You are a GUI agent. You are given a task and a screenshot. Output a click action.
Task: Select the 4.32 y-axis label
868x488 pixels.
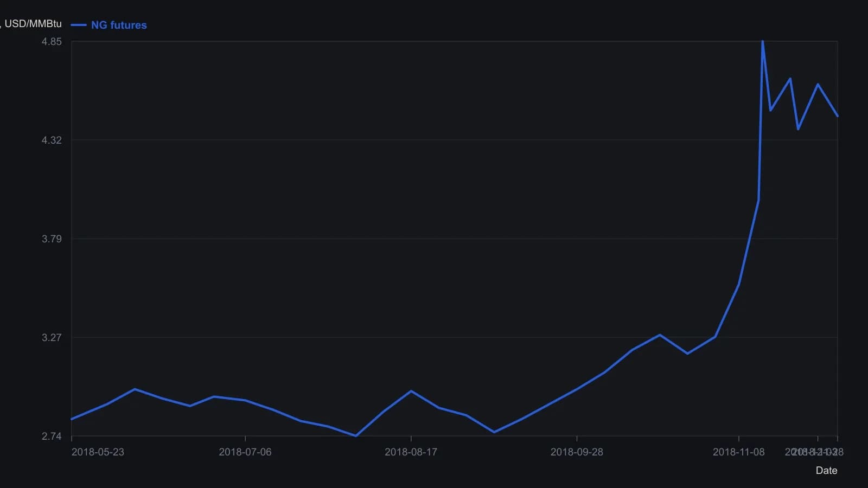coord(52,140)
